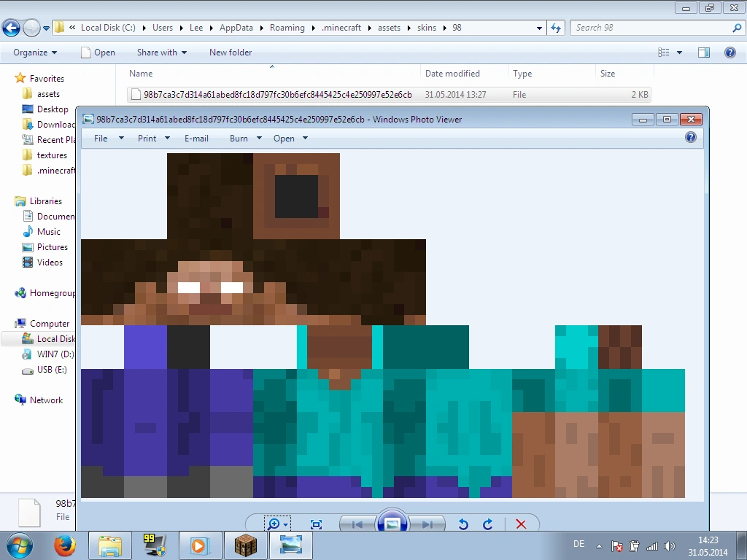
Task: Click E-mail in the Photo Viewer toolbar
Action: pyautogui.click(x=196, y=139)
